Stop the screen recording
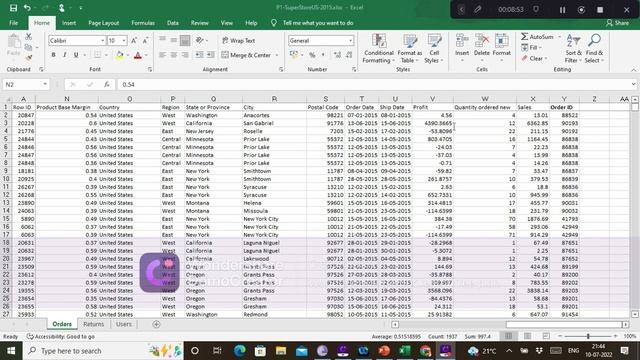Viewport: 640px width, 360px height. click(600, 10)
